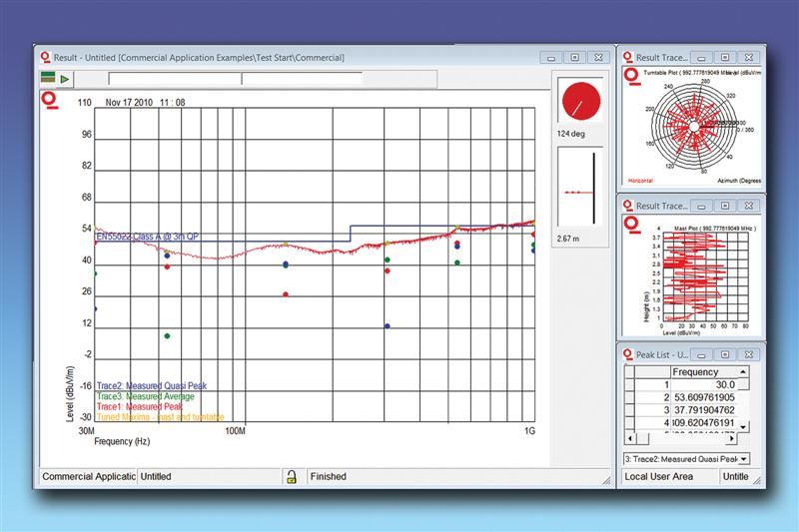This screenshot has width=799, height=532.
Task: Click the Peak List scroll-down arrow
Action: point(743,426)
